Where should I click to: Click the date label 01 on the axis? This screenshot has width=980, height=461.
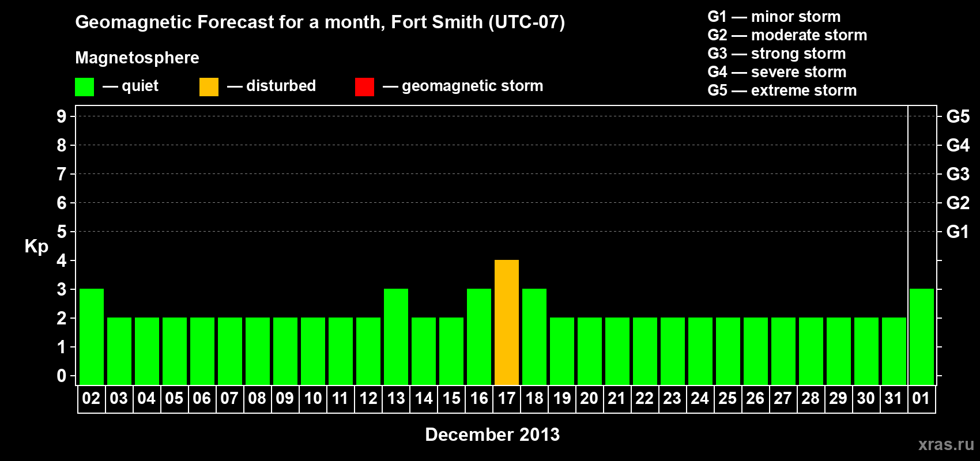pyautogui.click(x=921, y=398)
